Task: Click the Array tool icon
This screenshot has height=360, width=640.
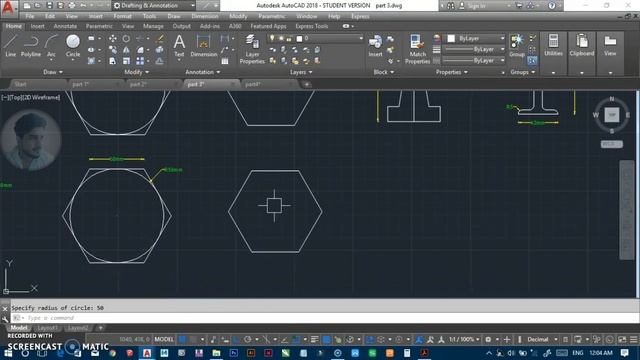Action: [140, 61]
